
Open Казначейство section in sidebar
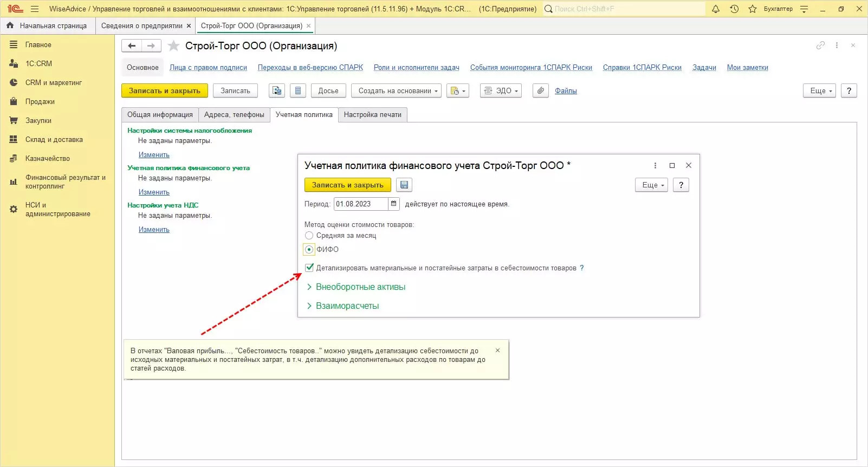(x=48, y=159)
